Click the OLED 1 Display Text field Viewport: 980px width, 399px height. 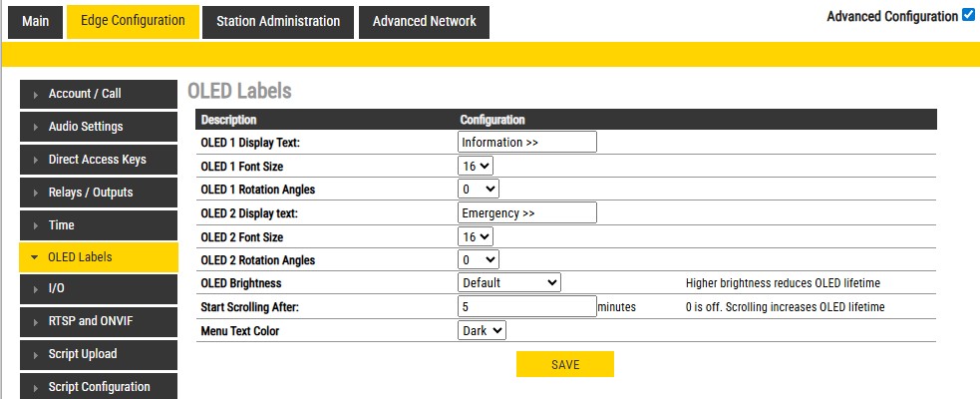pyautogui.click(x=526, y=143)
